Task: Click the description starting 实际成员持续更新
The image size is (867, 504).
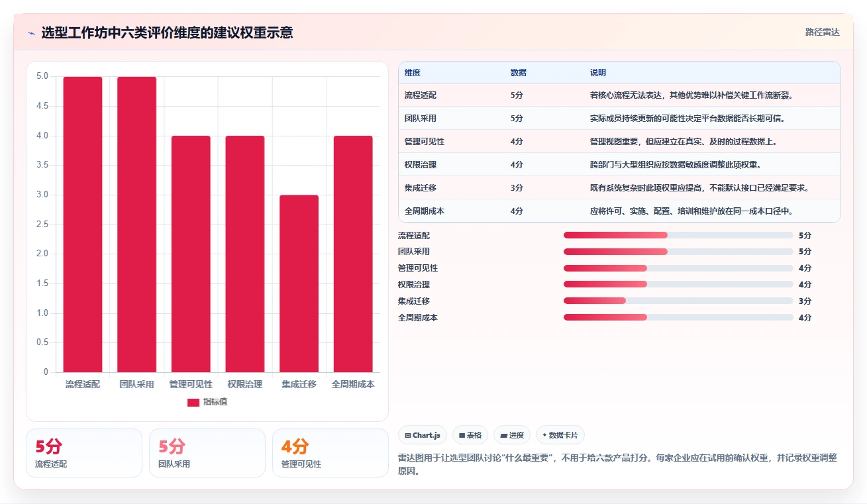Action: point(687,119)
